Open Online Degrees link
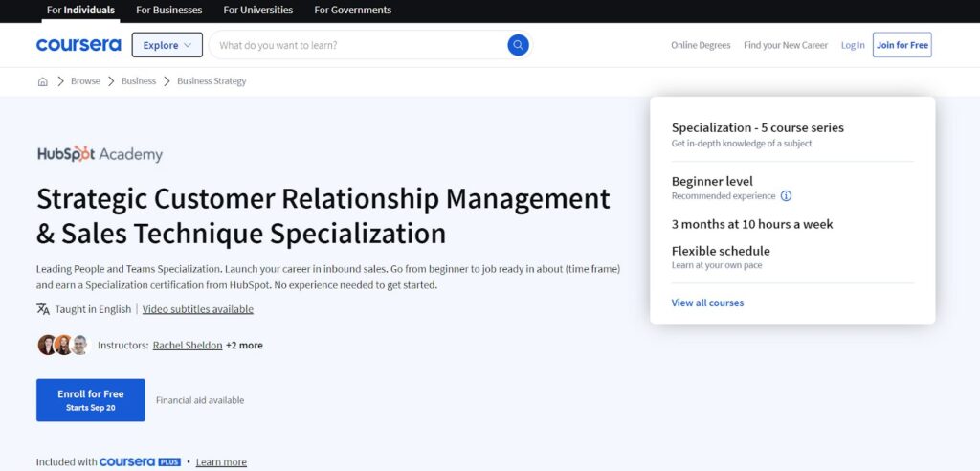Image resolution: width=980 pixels, height=471 pixels. pyautogui.click(x=701, y=45)
